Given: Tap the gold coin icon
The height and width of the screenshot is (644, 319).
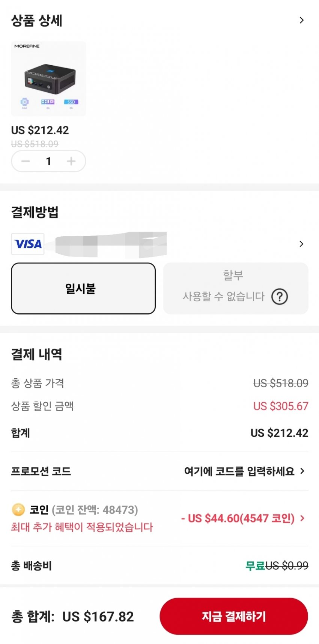Looking at the screenshot, I should (x=18, y=510).
